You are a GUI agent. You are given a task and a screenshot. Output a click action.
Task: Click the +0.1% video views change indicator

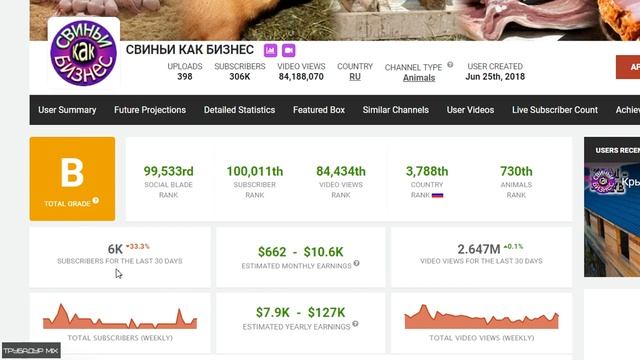[513, 247]
